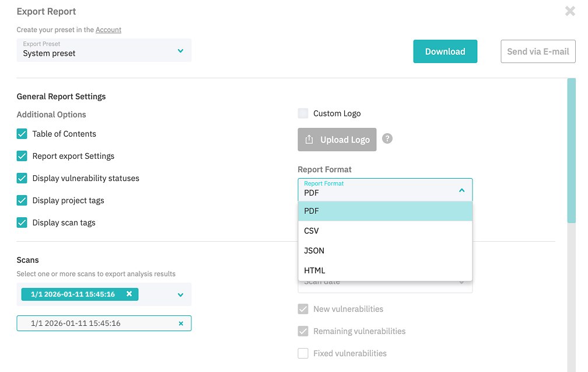
Task: Select CSV format option
Action: [x=385, y=231]
